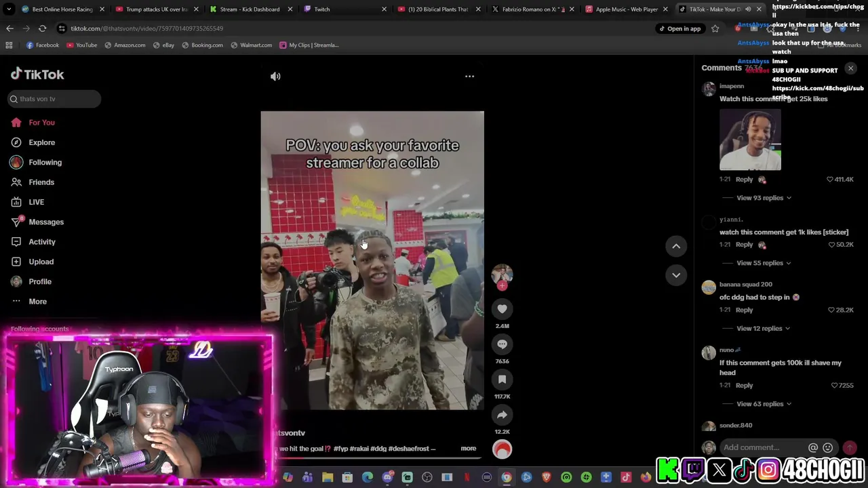Viewport: 868px width, 488px height.
Task: Reply to nuno's comment
Action: pyautogui.click(x=744, y=386)
